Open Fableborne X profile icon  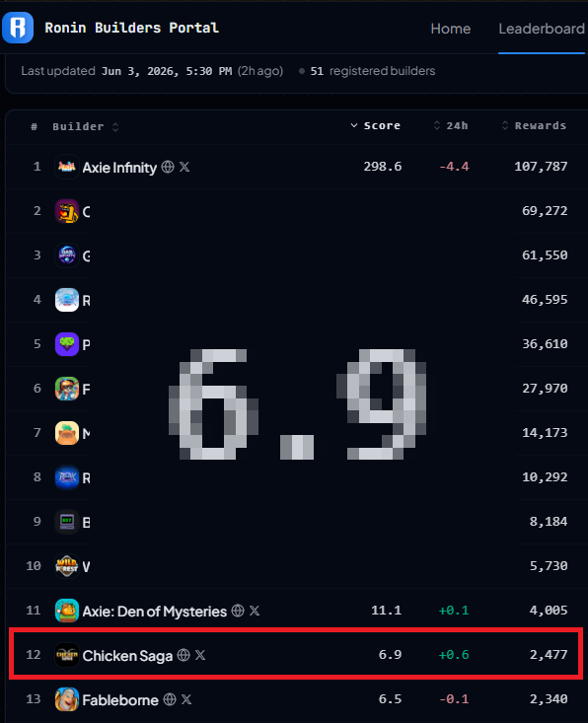tap(186, 699)
